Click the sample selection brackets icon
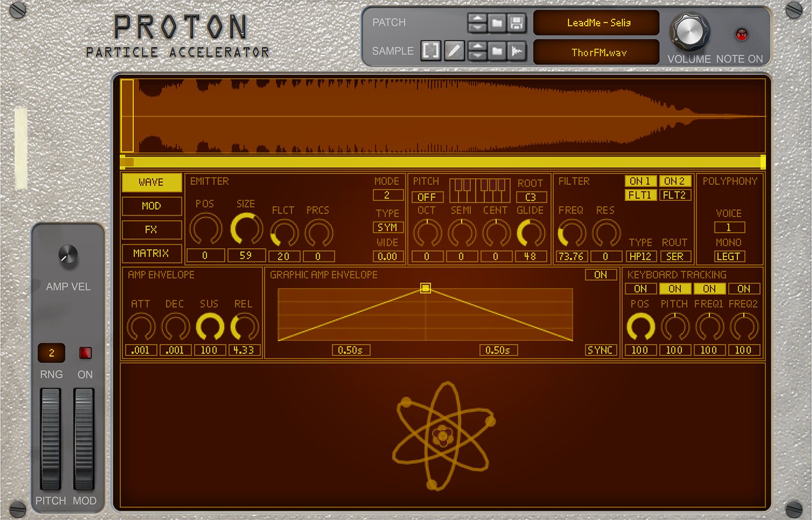The width and height of the screenshot is (812, 520). [431, 51]
